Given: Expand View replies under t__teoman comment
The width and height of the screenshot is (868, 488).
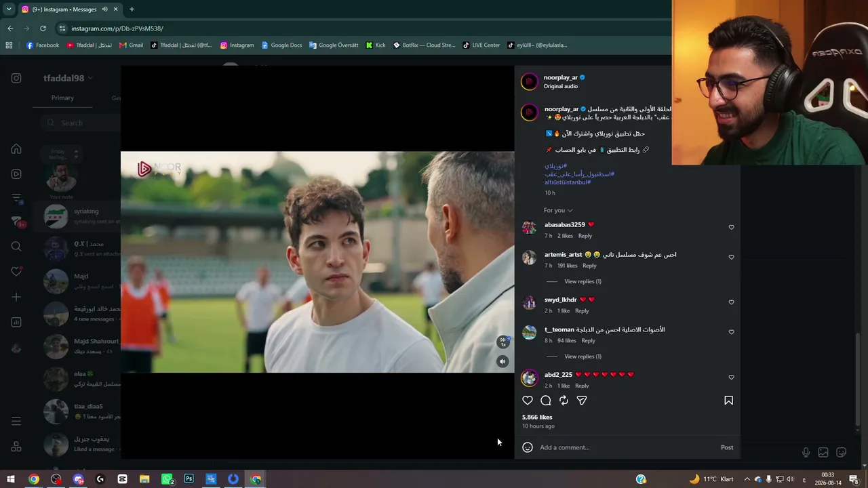Looking at the screenshot, I should pos(583,357).
